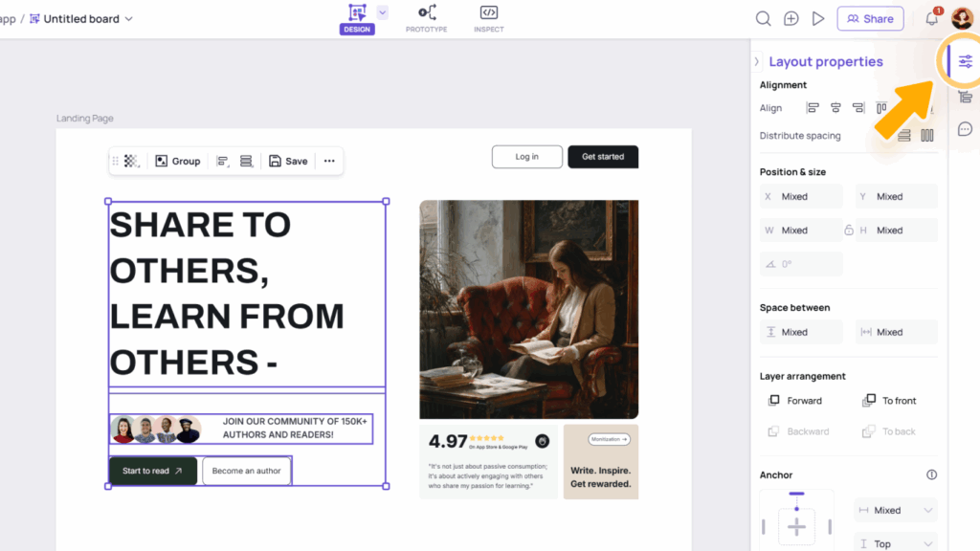
Task: Distribute horizontal spacing between layers
Action: [926, 136]
